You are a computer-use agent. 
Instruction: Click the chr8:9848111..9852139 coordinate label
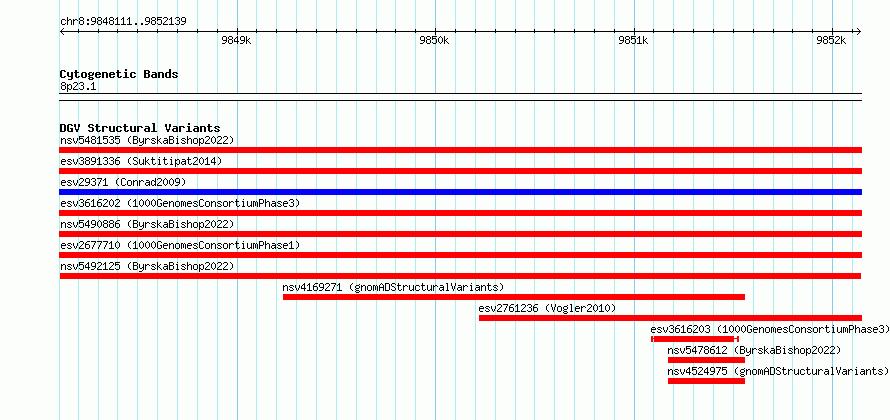tap(123, 22)
